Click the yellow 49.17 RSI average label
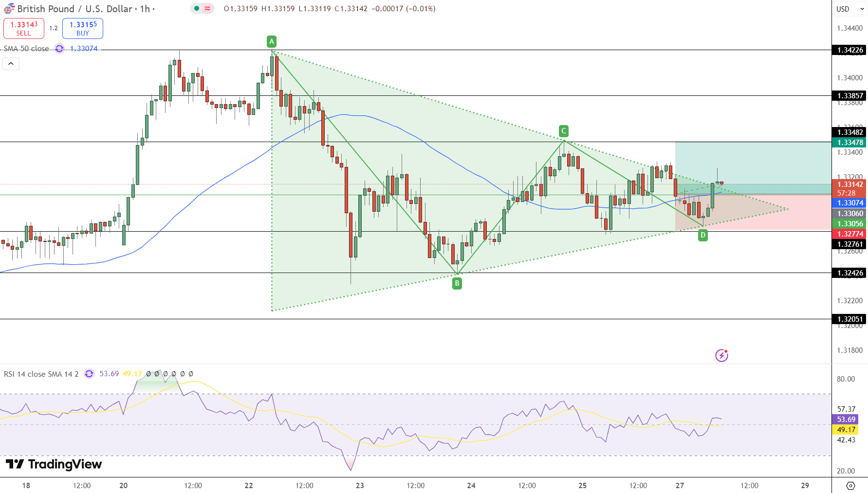This screenshot has width=868, height=493. pos(846,430)
